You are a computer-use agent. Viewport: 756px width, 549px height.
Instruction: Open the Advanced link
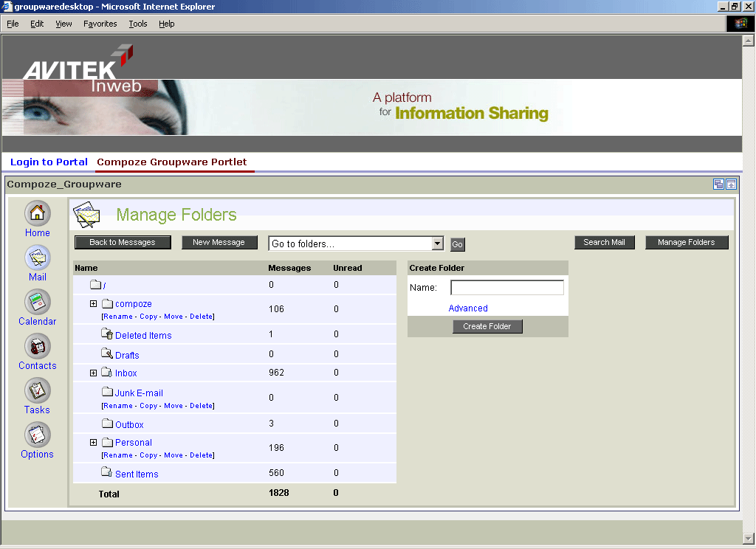coord(467,308)
